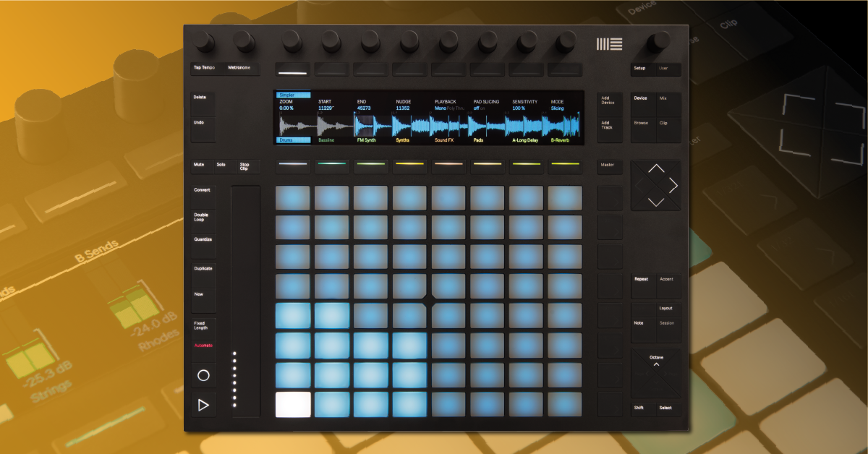This screenshot has width=868, height=454.
Task: Touch the encoder knob above MODE
Action: (x=565, y=41)
